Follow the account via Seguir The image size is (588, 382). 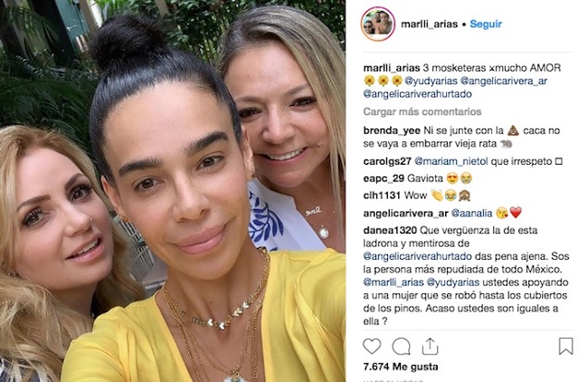486,24
